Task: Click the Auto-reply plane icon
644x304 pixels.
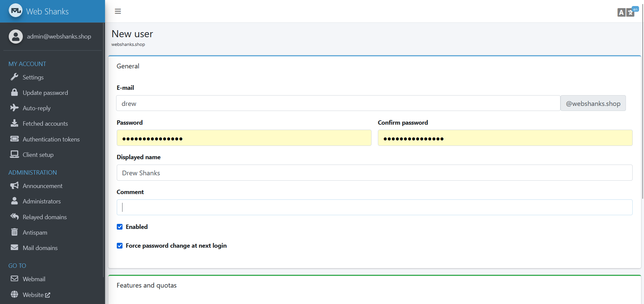Action: tap(14, 108)
